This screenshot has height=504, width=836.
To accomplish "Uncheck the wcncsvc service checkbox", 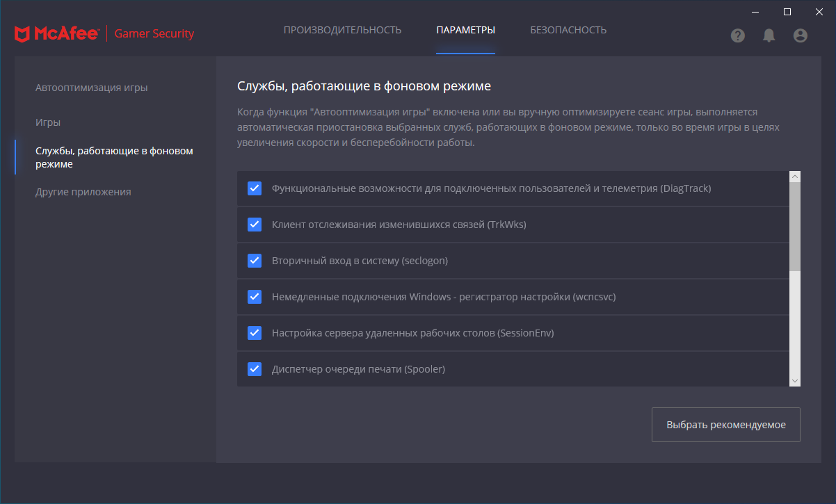I will [x=255, y=297].
